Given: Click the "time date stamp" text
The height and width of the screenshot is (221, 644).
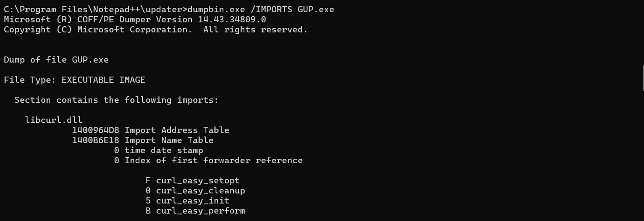Looking at the screenshot, I should 164,150.
